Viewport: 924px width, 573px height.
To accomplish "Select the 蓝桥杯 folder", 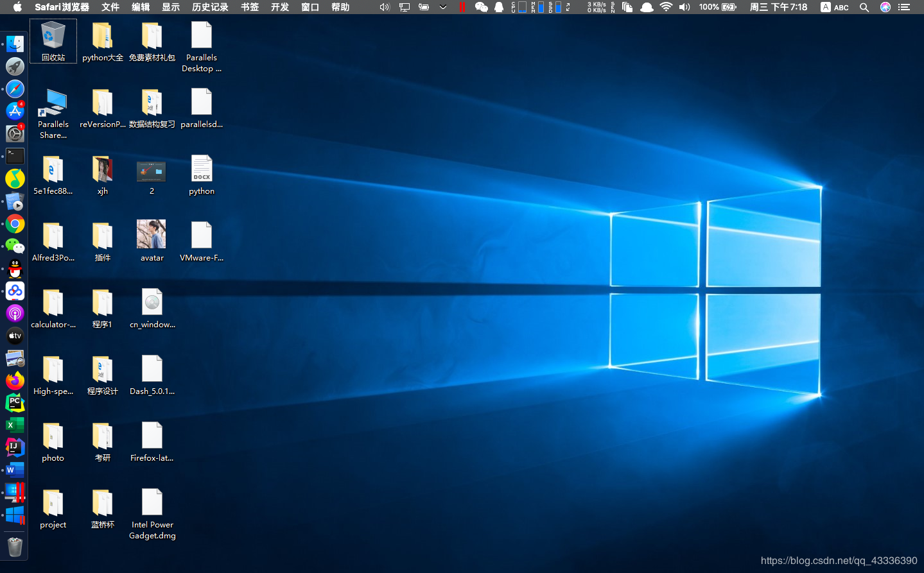I will 103,508.
